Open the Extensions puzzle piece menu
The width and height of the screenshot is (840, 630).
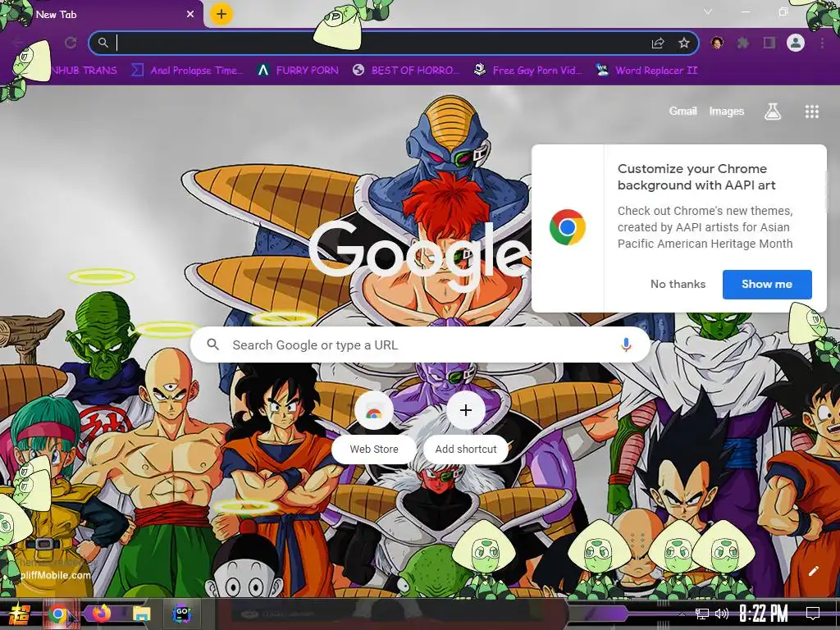tap(742, 43)
